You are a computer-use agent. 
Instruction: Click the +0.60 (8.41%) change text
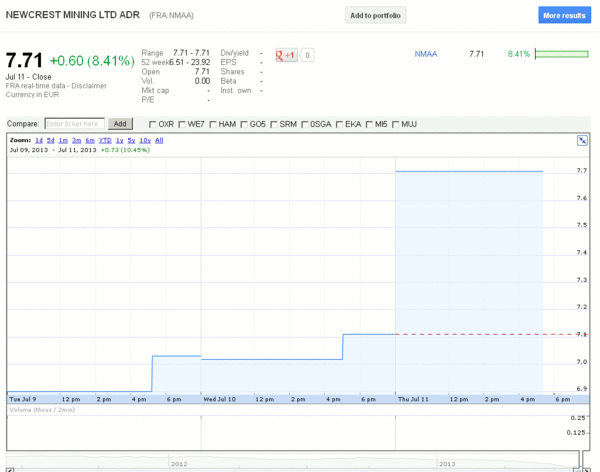click(x=92, y=61)
